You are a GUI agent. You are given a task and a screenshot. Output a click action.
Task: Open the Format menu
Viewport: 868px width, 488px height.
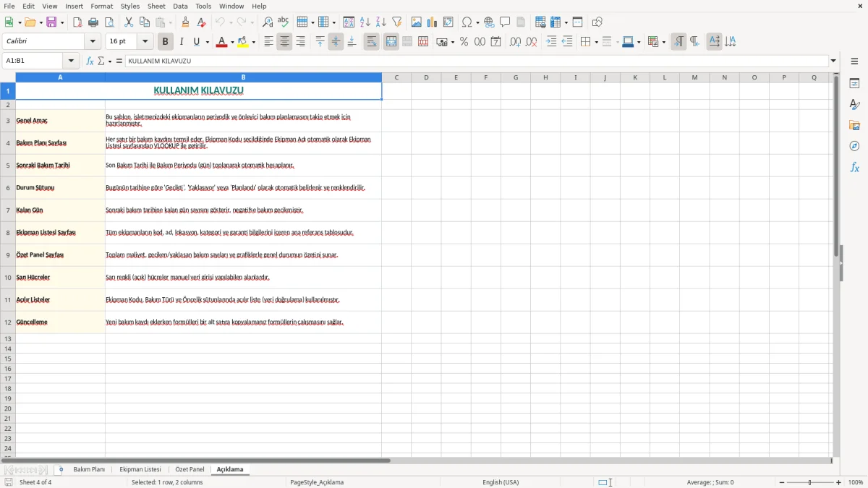click(x=101, y=6)
